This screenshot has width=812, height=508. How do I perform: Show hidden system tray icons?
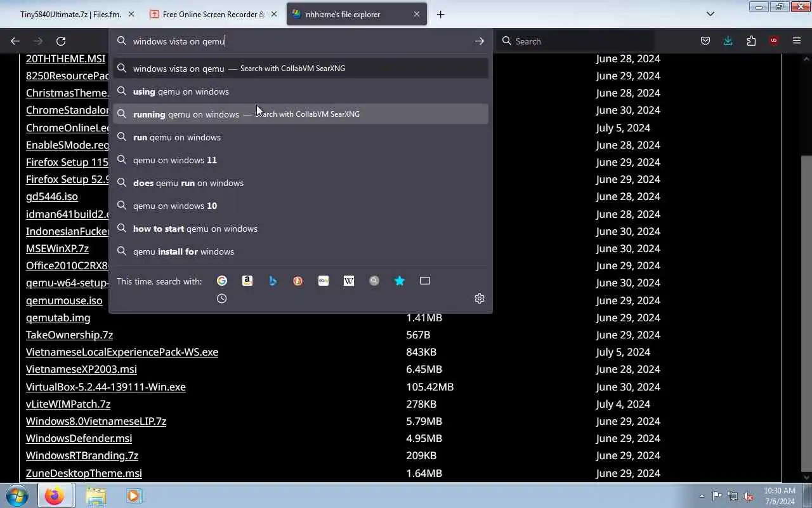702,496
